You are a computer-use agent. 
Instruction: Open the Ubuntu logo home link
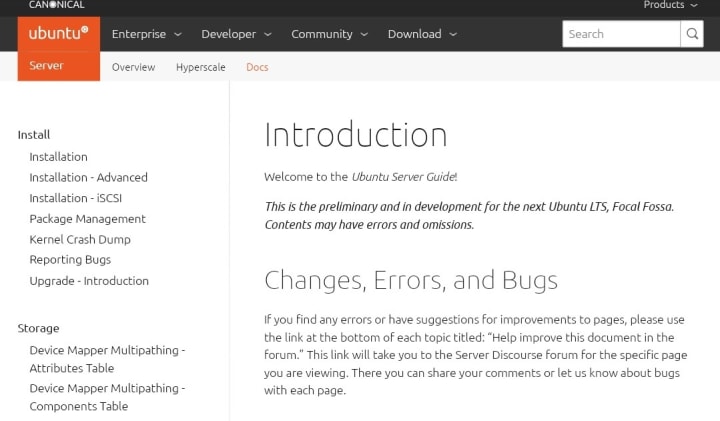(x=58, y=34)
